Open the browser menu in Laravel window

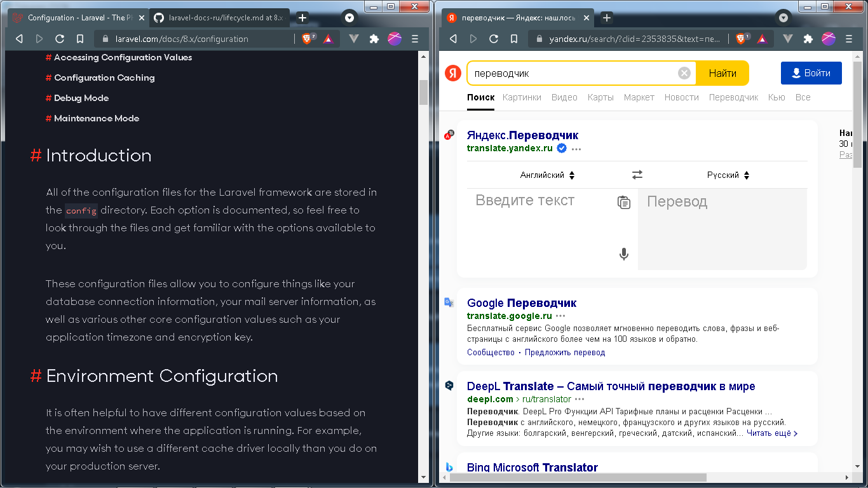(415, 39)
